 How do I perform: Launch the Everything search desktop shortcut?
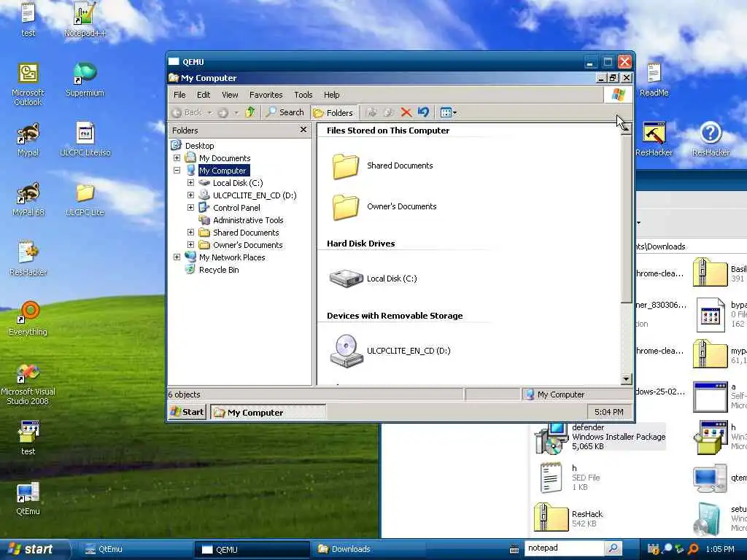tap(28, 318)
